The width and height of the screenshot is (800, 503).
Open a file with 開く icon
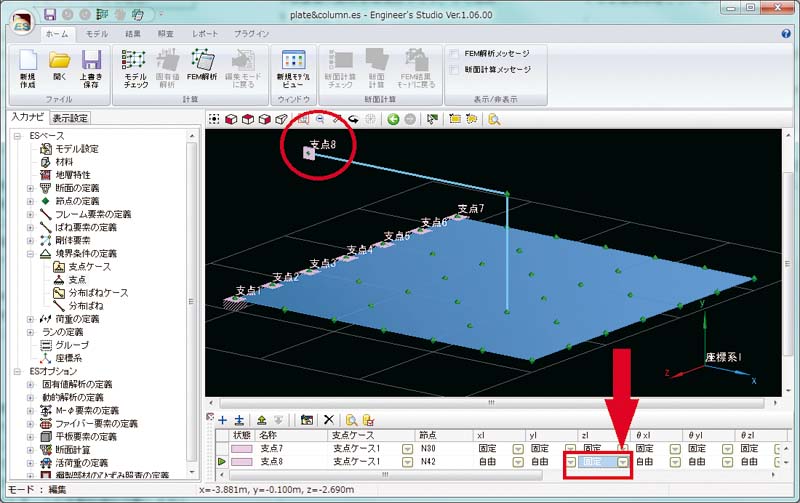pyautogui.click(x=60, y=65)
